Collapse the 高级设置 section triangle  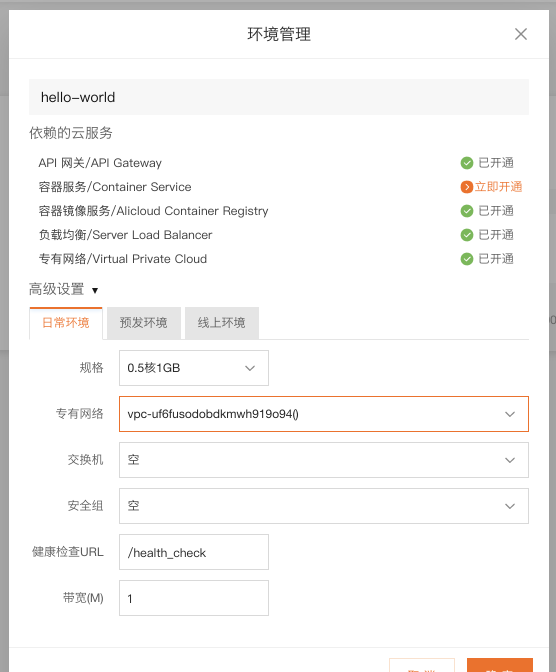point(95,291)
